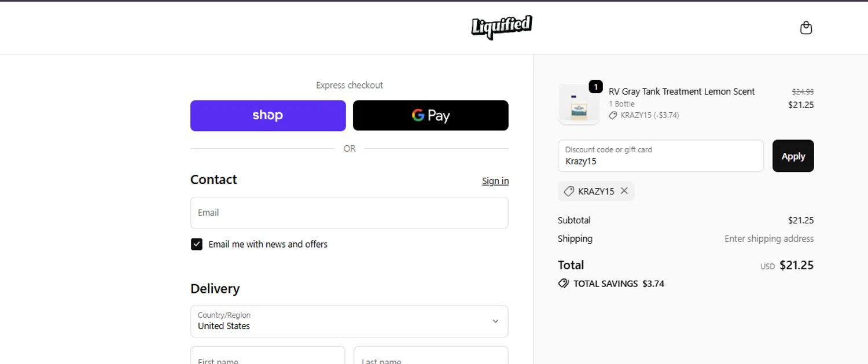The width and height of the screenshot is (868, 364).
Task: Click discount tag icon under product name
Action: point(613,115)
